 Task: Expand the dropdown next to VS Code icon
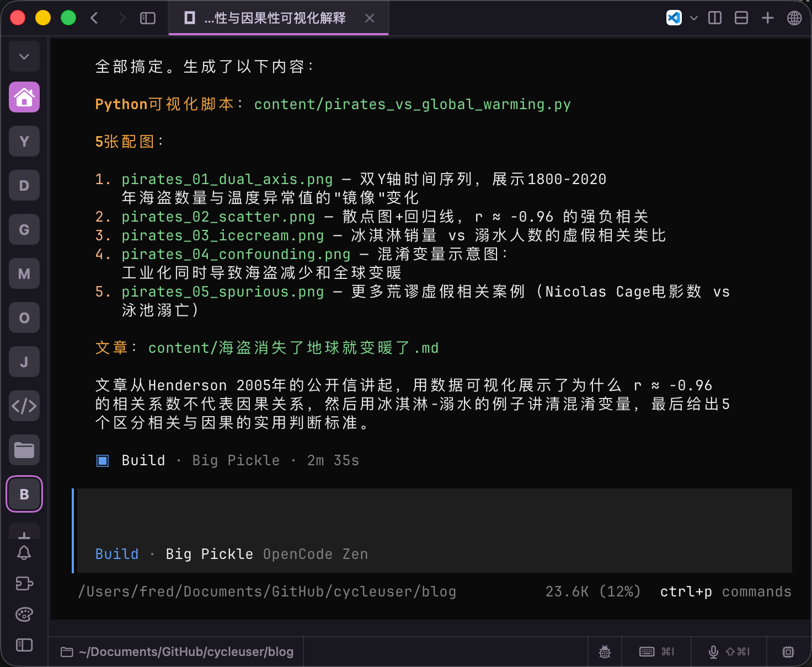point(694,18)
